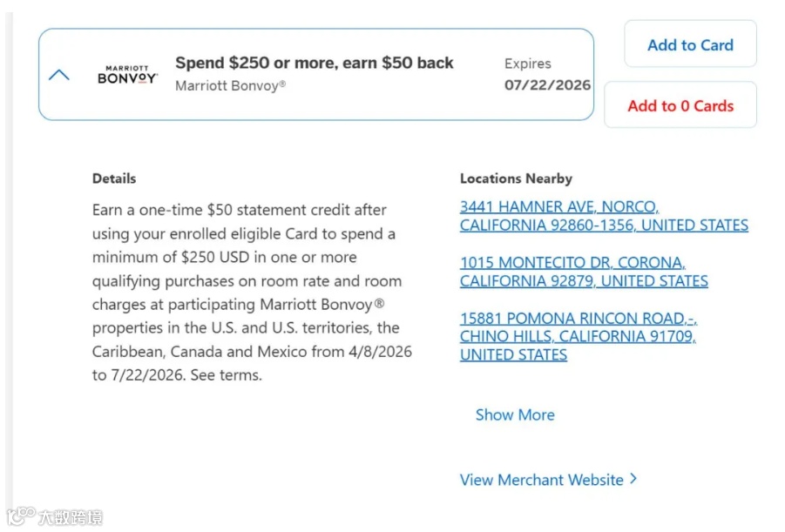The image size is (785, 532).
Task: Click the offer title Spend $250 or more
Action: pyautogui.click(x=314, y=63)
